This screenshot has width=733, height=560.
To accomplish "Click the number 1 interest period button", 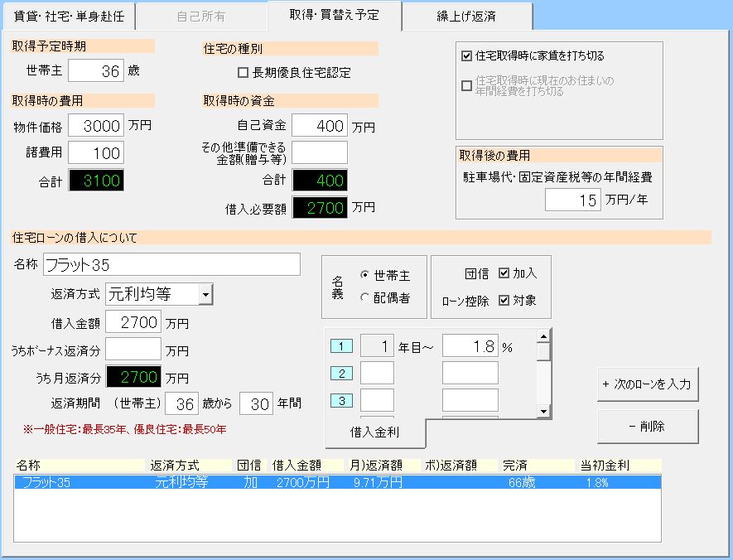I will click(341, 347).
